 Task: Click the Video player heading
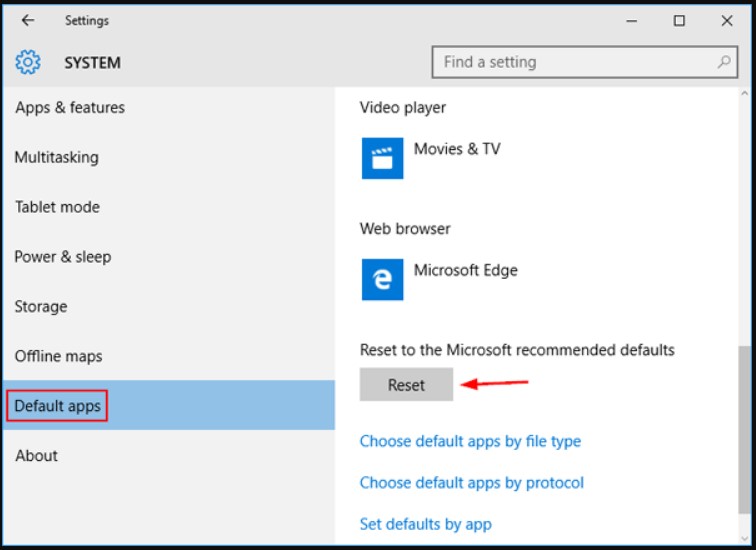403,107
